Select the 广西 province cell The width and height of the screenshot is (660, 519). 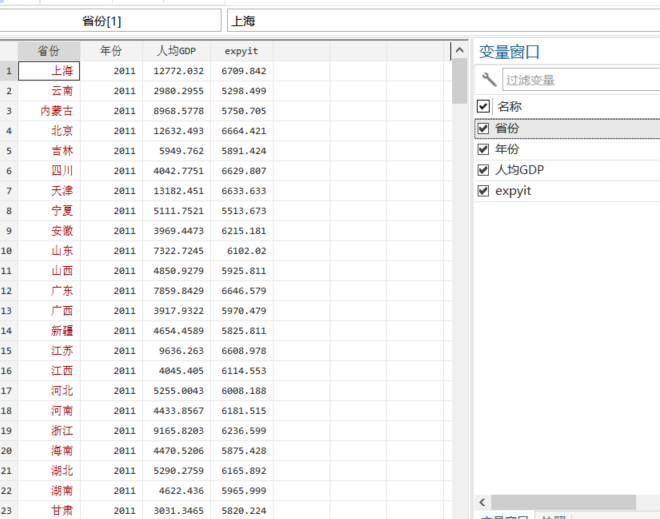click(49, 311)
